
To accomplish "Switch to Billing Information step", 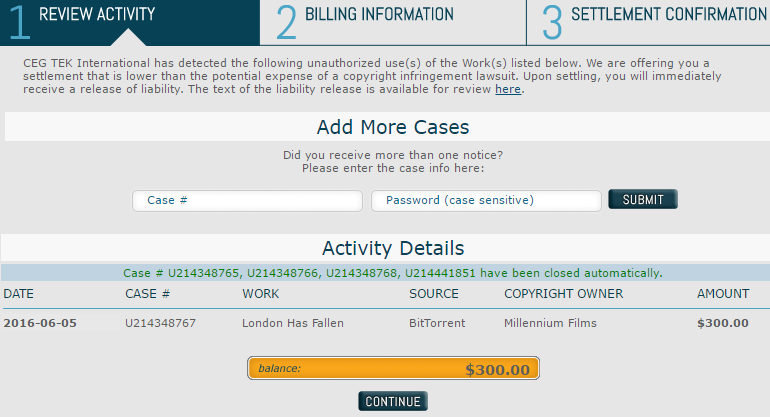I will click(393, 23).
